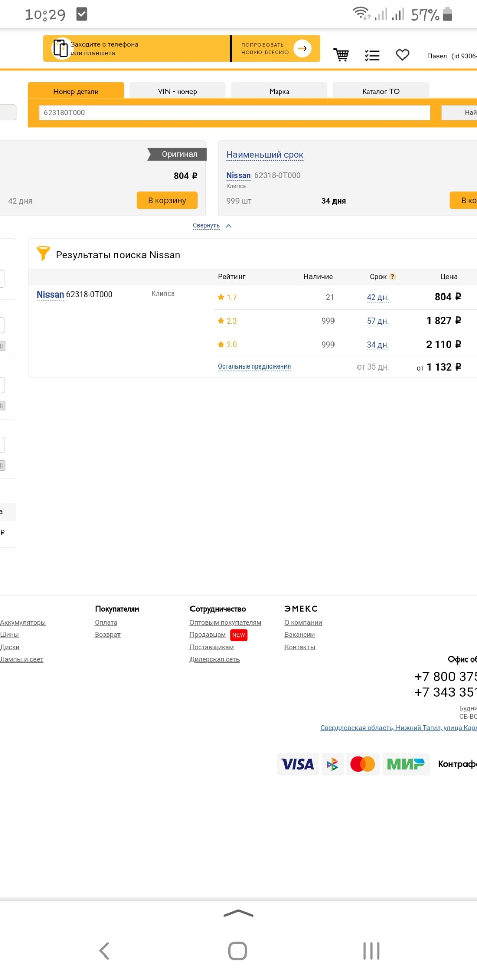Open Оптовым покупателям link
The image size is (477, 980).
[x=225, y=622]
